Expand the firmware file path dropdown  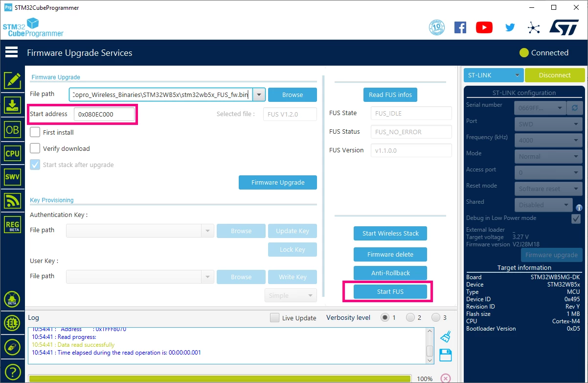[x=259, y=95]
